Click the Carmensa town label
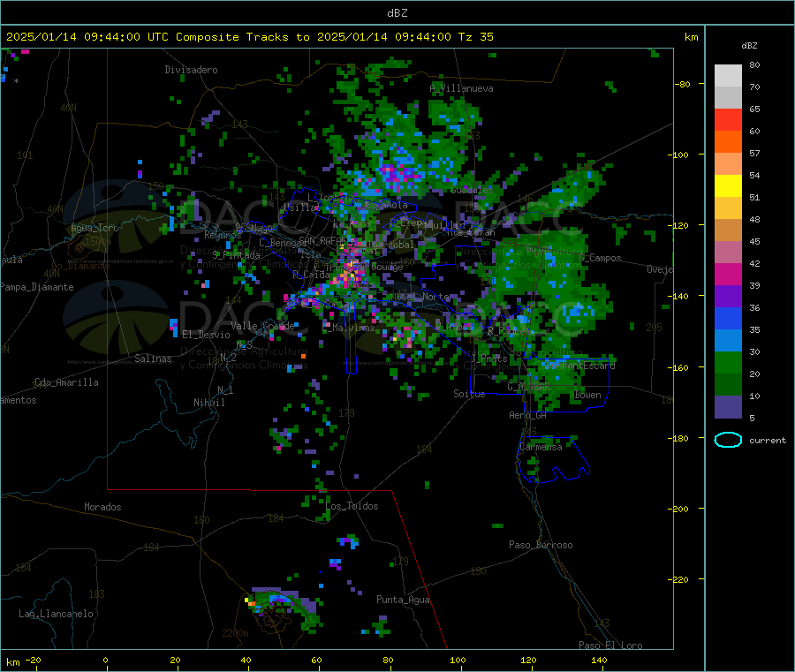This screenshot has height=672, width=795. click(541, 447)
